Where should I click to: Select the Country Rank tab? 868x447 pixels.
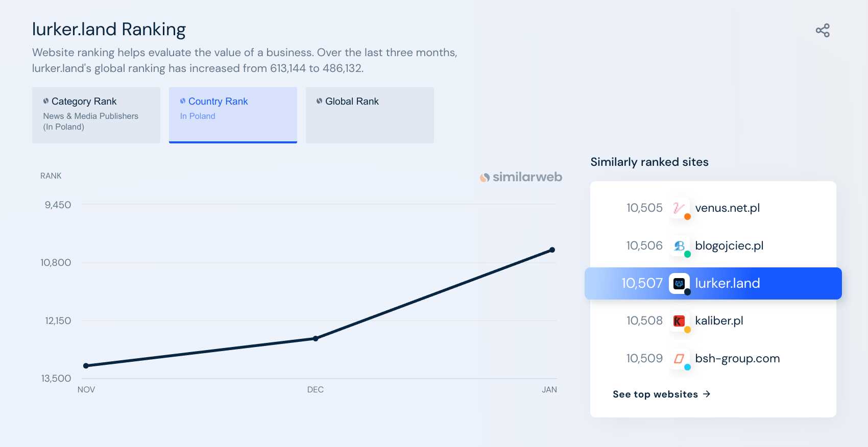(233, 115)
